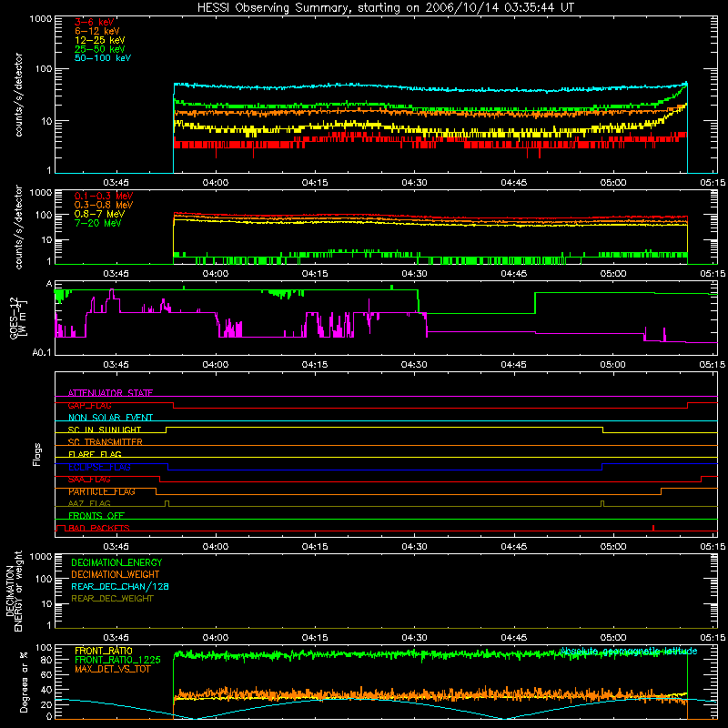Click the SC_TRANSMITTER flag label
This screenshot has height=728, width=728.
point(105,442)
